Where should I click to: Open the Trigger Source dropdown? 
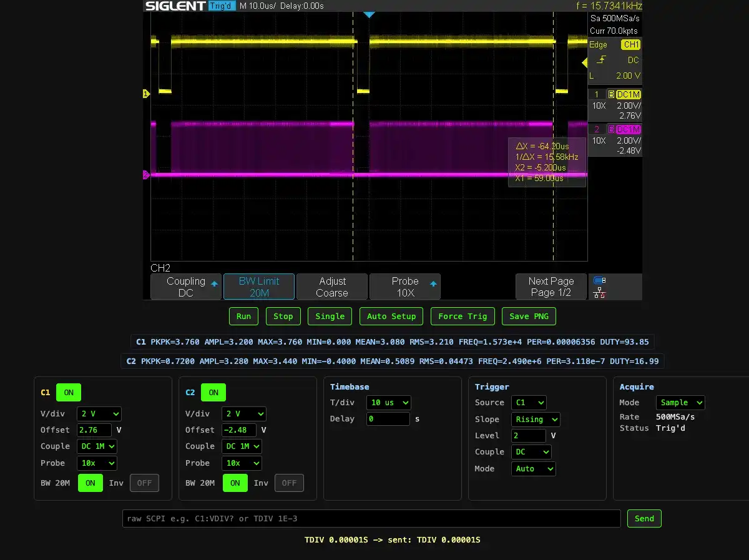coord(529,403)
